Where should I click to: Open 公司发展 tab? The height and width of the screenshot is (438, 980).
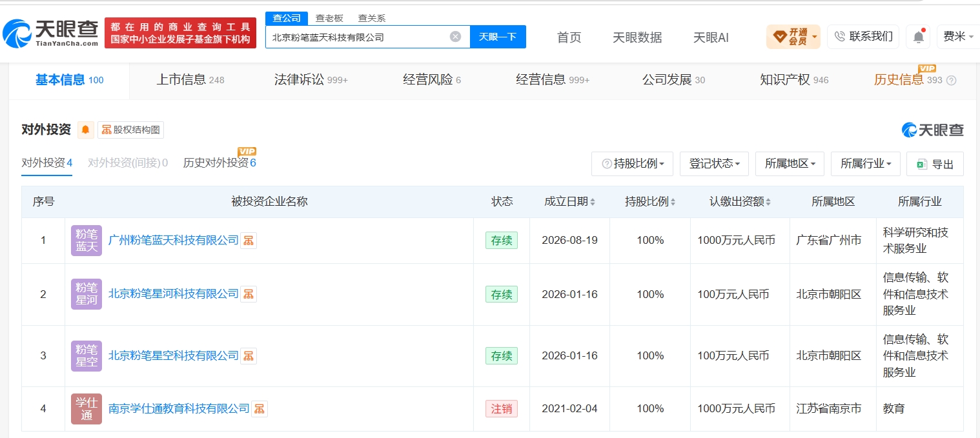[x=673, y=80]
